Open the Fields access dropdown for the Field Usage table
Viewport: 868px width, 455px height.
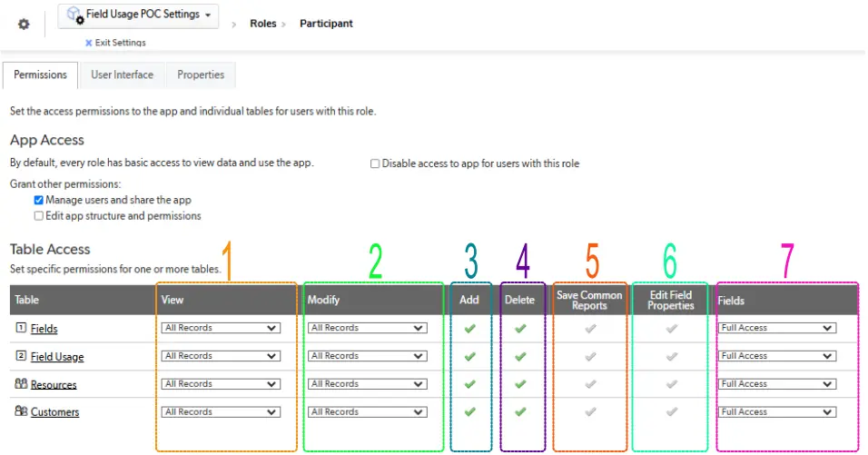coord(776,357)
